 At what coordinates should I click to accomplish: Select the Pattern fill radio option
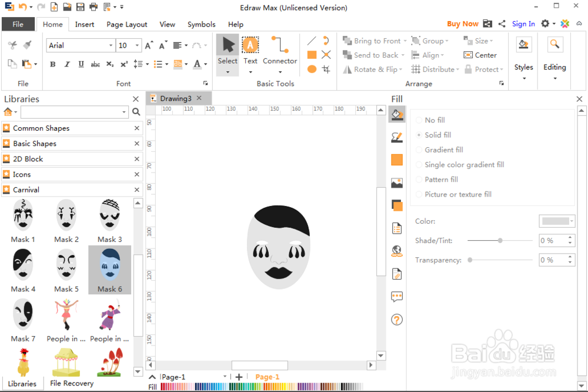pos(419,180)
